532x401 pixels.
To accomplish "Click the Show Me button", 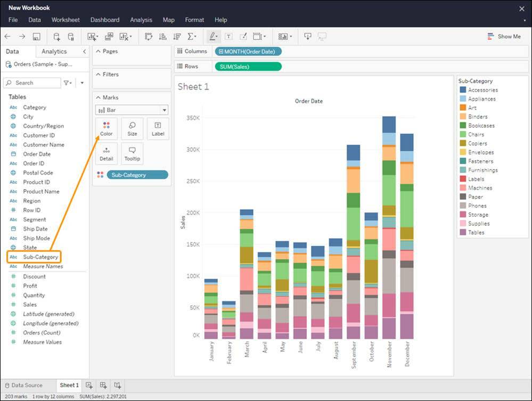I will pyautogui.click(x=504, y=36).
